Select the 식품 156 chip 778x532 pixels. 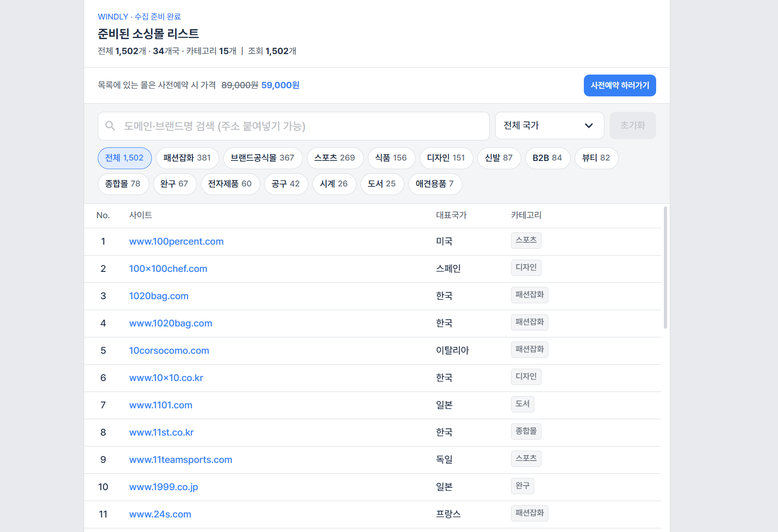pos(391,158)
